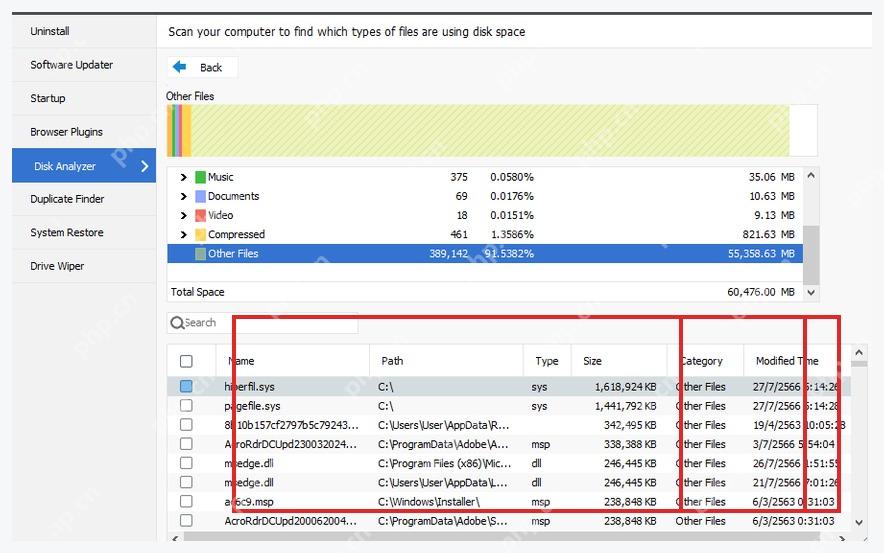Click the C:\Windows\Installer\ path cell
The image size is (884, 553).
coord(429,502)
